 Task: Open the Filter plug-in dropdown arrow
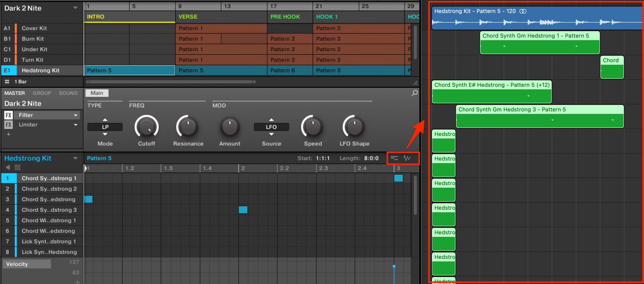[x=75, y=115]
